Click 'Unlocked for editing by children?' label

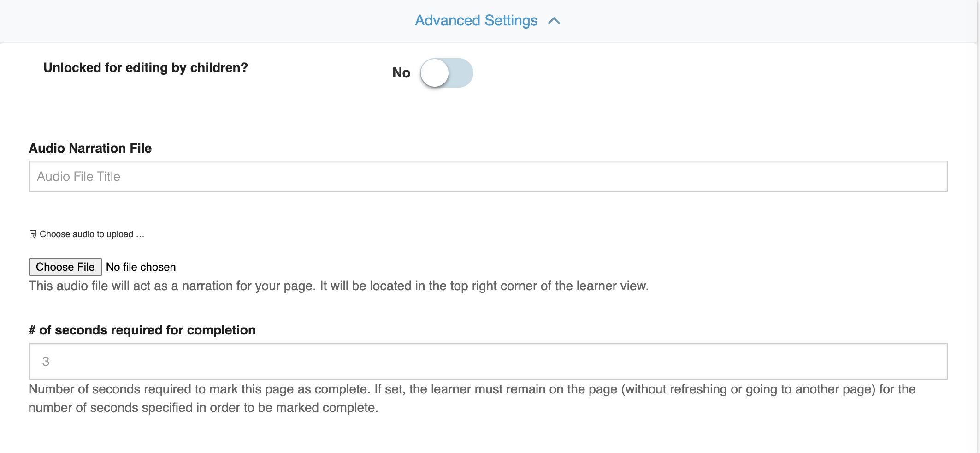[x=146, y=67]
